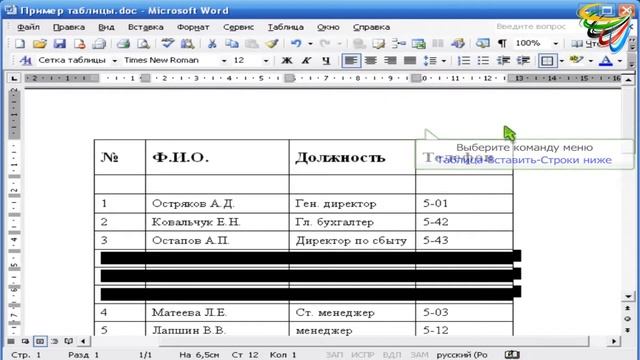
Task: Open the font color dropdown arrow
Action: click(x=620, y=61)
